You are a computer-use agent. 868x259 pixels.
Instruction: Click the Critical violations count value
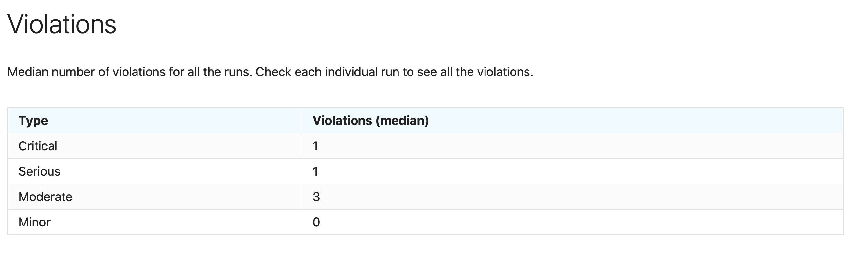315,146
